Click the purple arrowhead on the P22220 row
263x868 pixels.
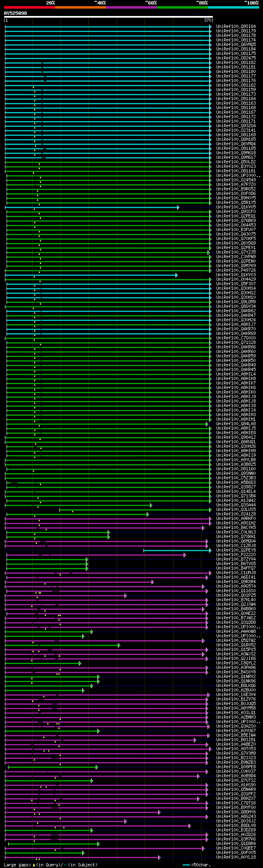(x=185, y=555)
